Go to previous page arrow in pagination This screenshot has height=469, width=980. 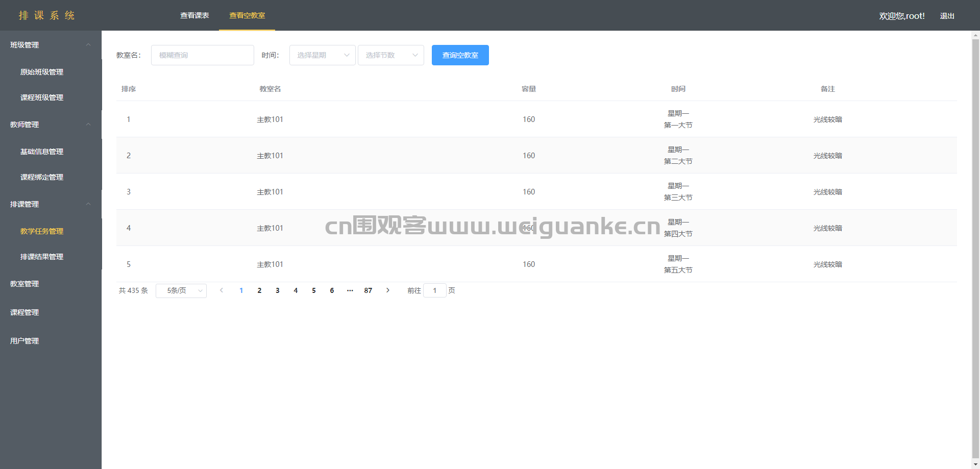coord(222,290)
